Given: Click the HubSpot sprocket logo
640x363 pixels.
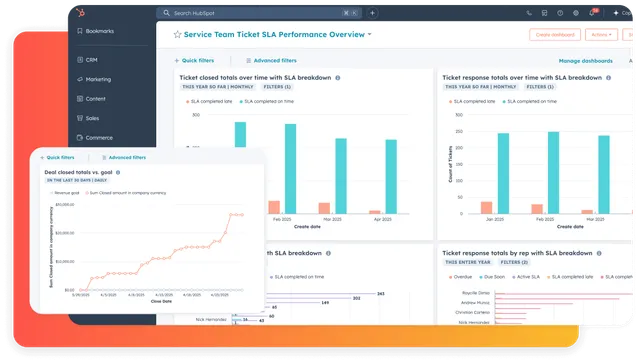Looking at the screenshot, I should pos(80,13).
